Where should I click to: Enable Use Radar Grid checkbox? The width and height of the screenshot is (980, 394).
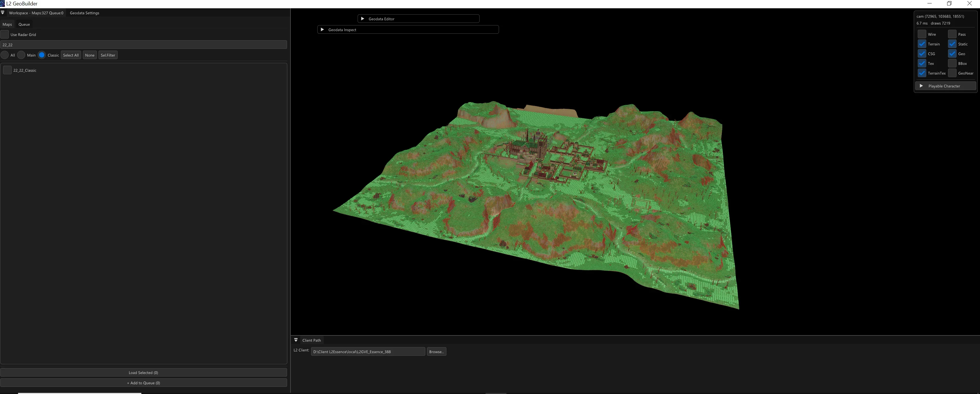[5, 34]
